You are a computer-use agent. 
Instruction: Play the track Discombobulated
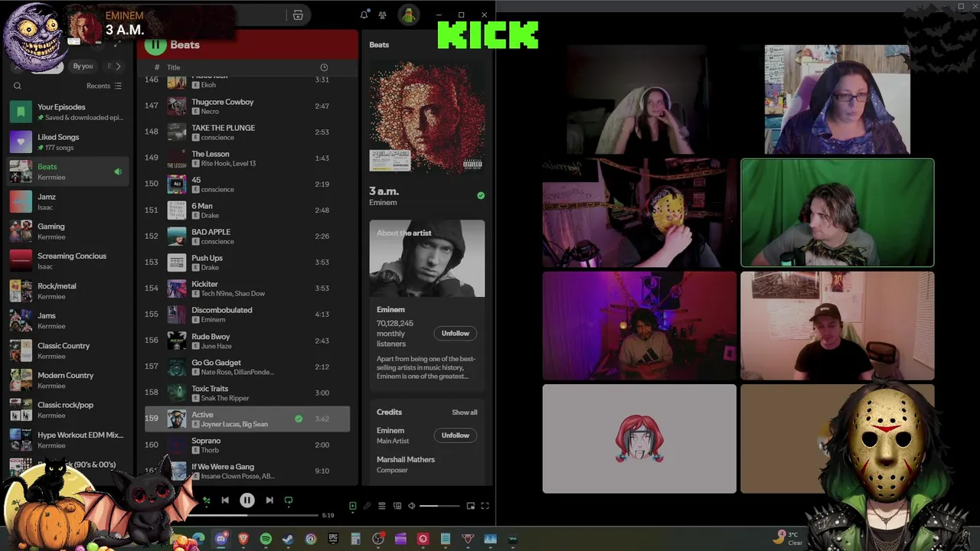[x=247, y=315]
